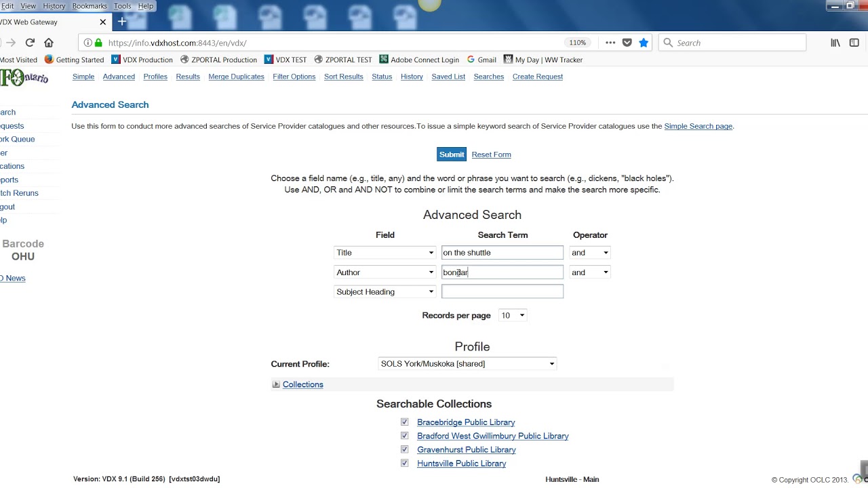This screenshot has width=868, height=488.
Task: Uncheck Bradford West Gwillimbury Public Library checkbox
Action: click(x=405, y=436)
